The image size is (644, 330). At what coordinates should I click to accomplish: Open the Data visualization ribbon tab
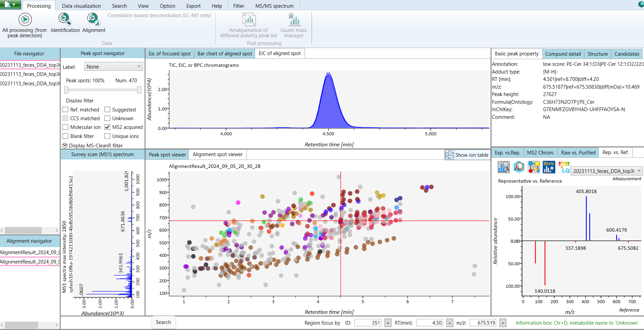pos(81,6)
